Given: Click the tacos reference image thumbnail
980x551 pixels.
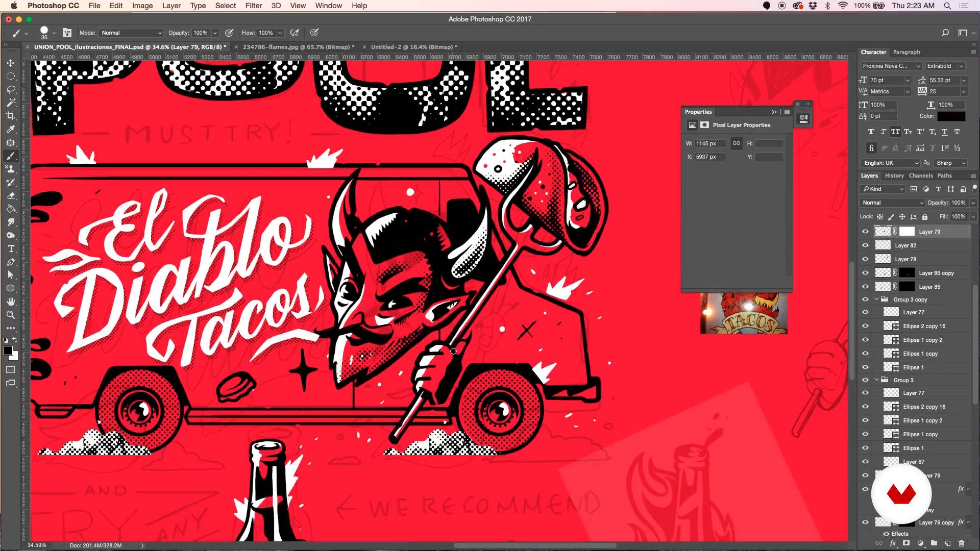Looking at the screenshot, I should (x=744, y=313).
